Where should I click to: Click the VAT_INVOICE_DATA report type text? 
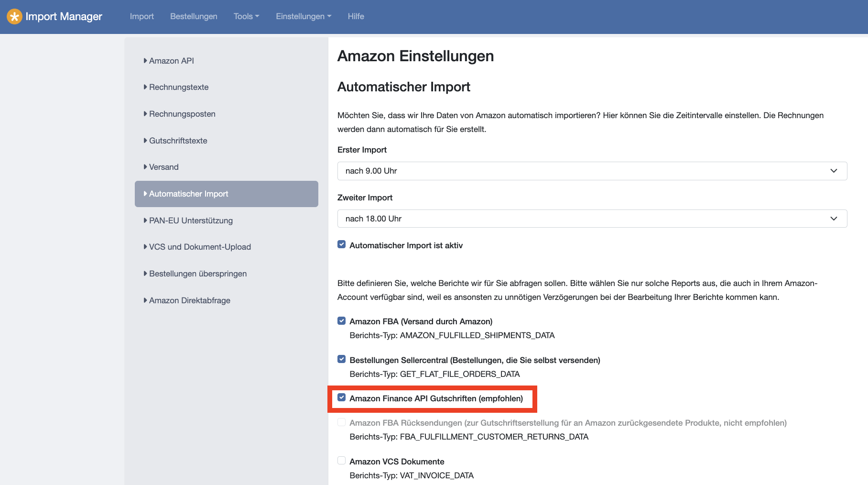437,475
